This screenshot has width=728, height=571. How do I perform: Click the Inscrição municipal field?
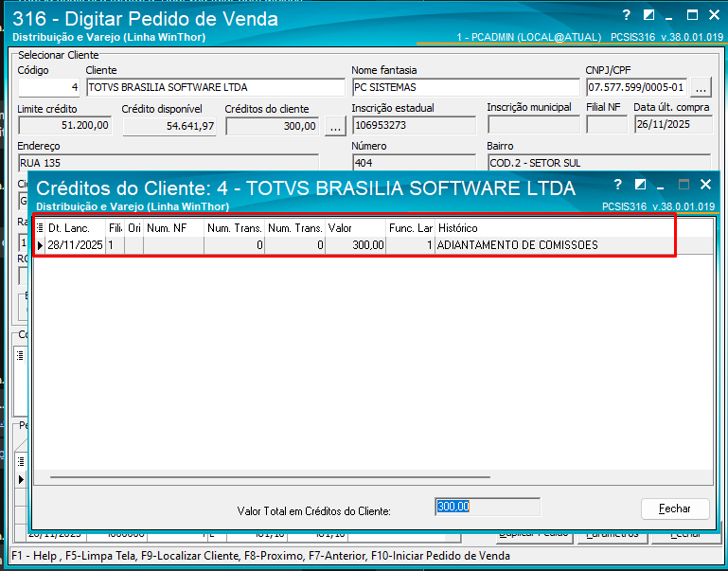pyautogui.click(x=534, y=125)
